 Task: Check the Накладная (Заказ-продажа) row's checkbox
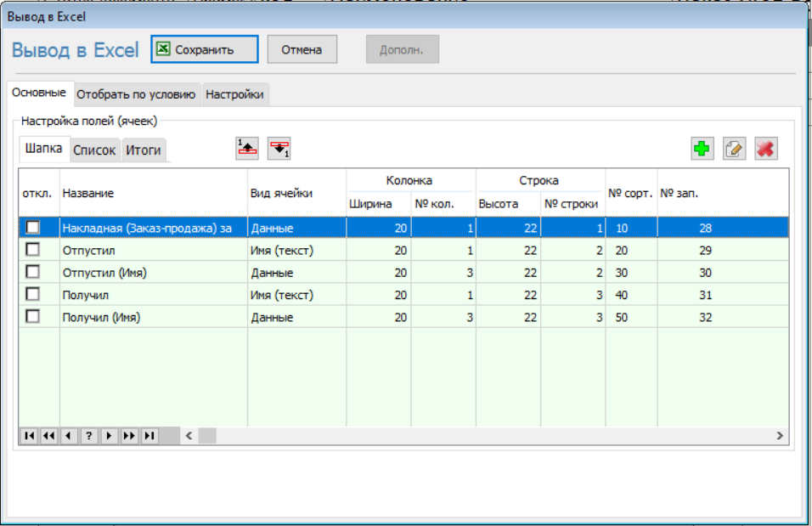tap(33, 228)
